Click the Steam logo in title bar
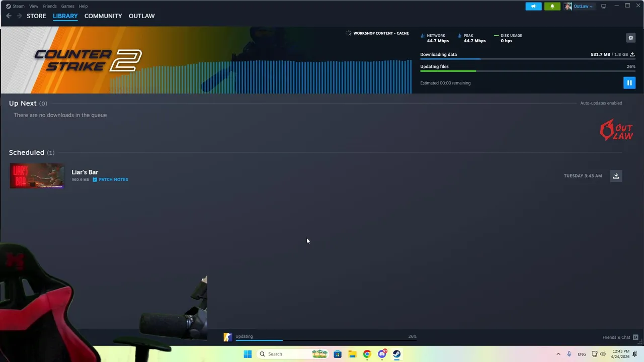The image size is (644, 362). (9, 6)
